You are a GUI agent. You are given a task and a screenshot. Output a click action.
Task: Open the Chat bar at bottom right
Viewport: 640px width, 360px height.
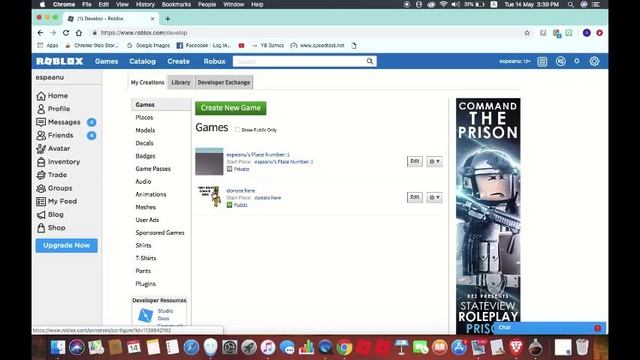pyautogui.click(x=549, y=328)
